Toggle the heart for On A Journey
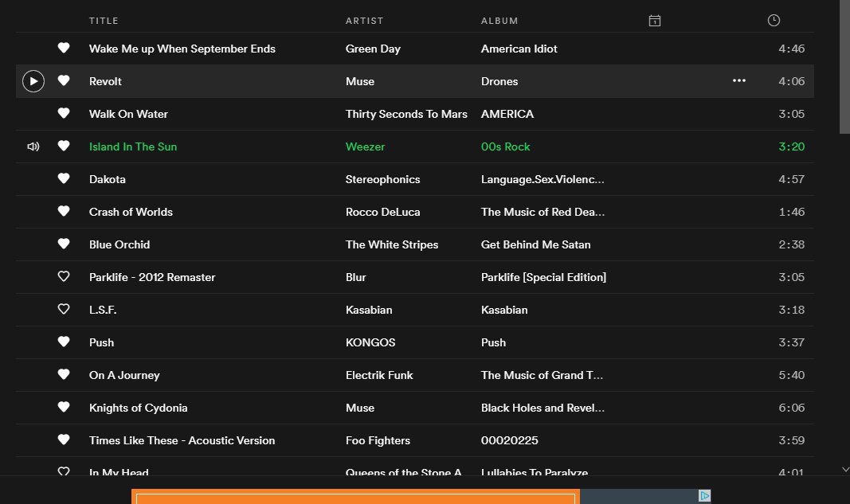This screenshot has height=504, width=850. tap(64, 374)
